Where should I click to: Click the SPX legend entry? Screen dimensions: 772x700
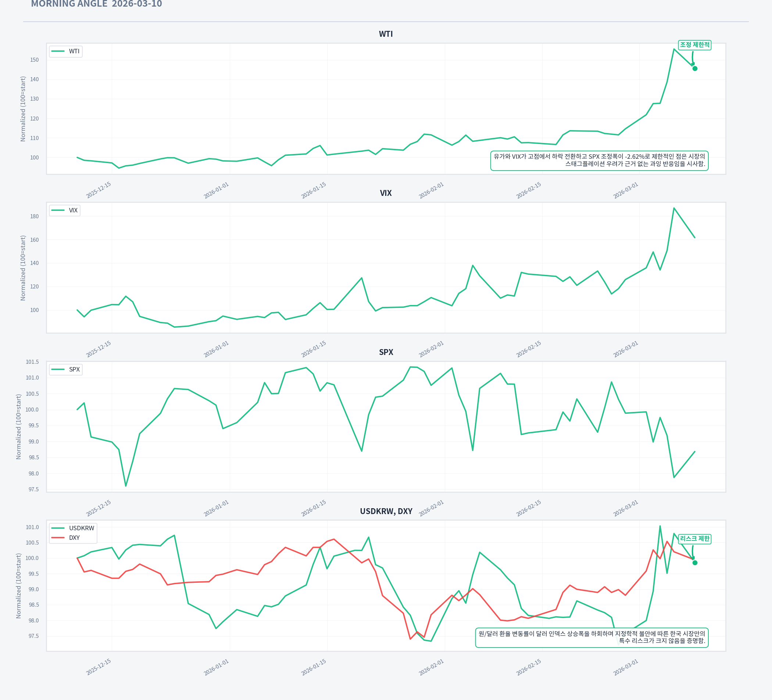pos(66,369)
